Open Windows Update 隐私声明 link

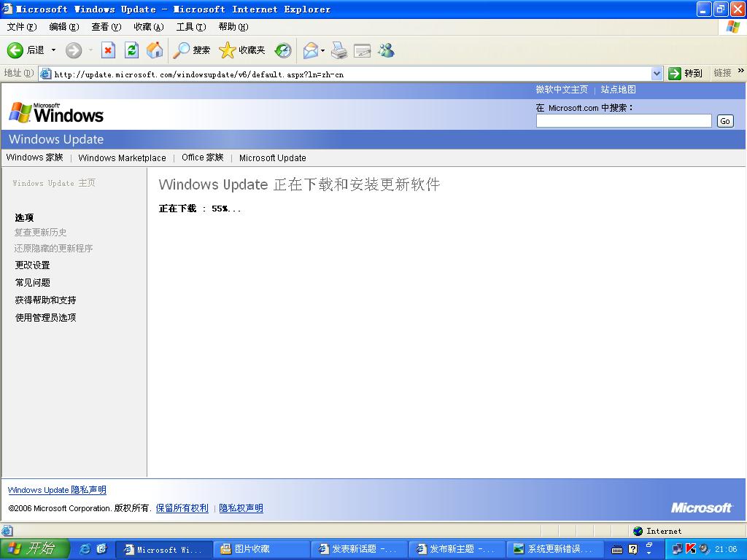[57, 490]
